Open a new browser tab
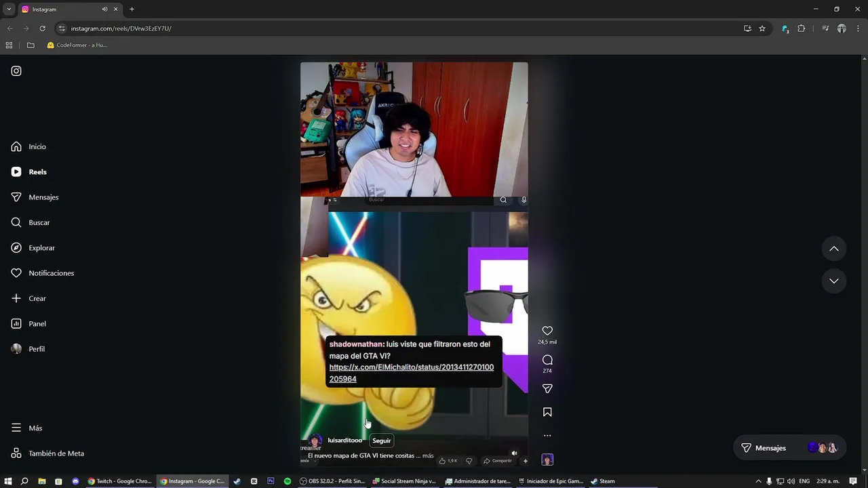Viewport: 868px width, 488px height. tap(132, 9)
